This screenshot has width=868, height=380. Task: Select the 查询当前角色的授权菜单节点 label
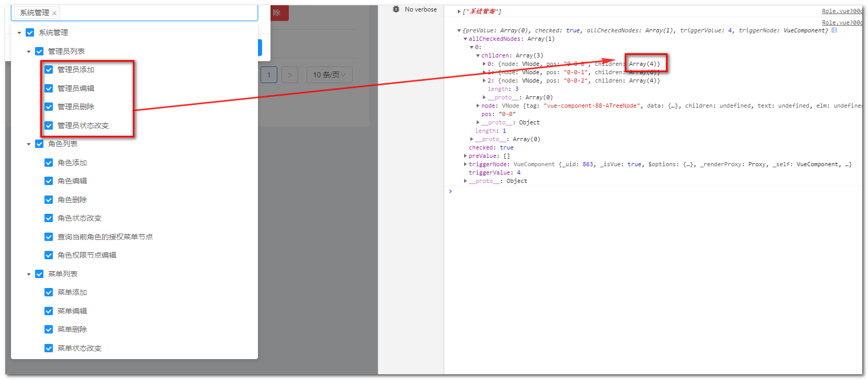coord(105,237)
